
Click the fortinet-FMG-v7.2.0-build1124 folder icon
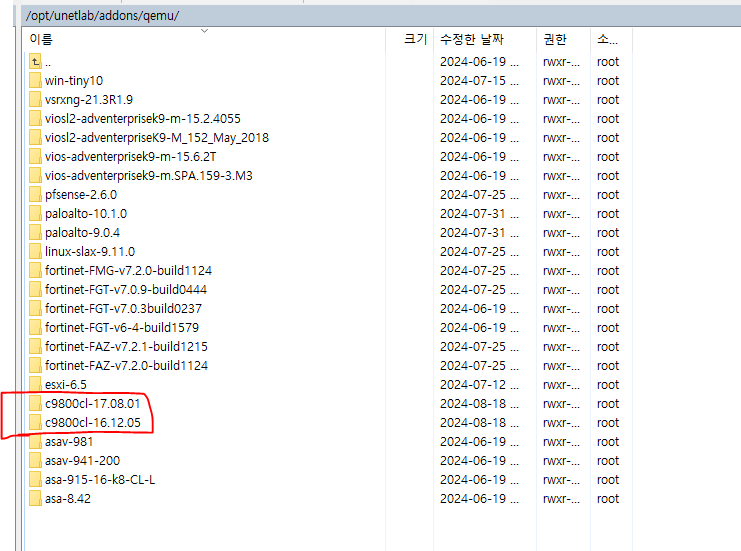pos(35,270)
